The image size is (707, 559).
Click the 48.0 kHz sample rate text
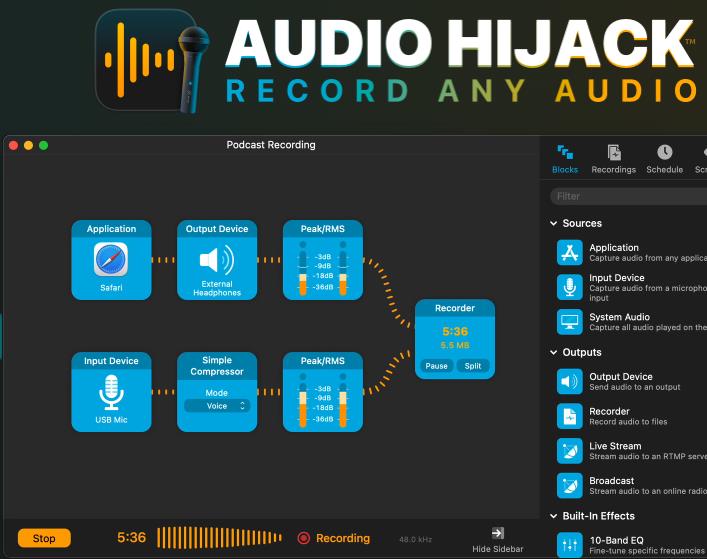point(415,539)
